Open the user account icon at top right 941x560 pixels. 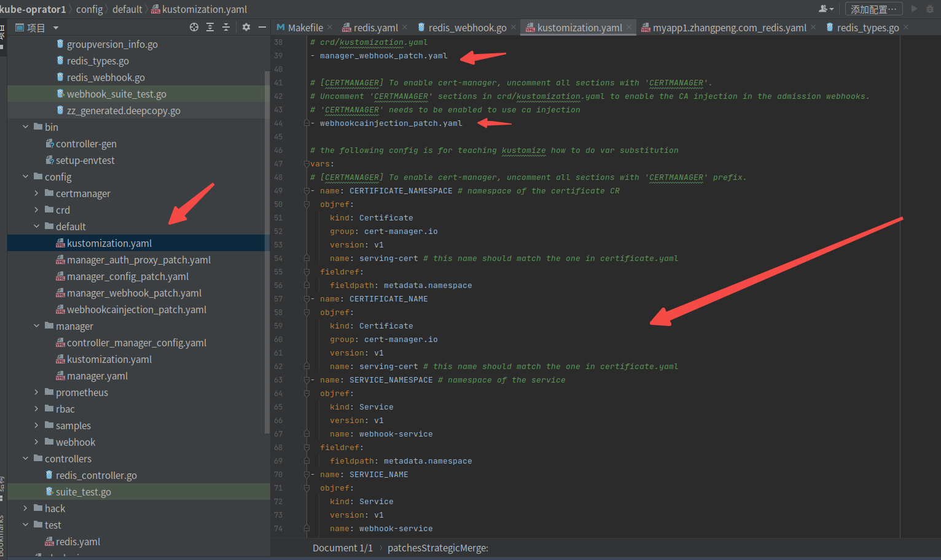[x=826, y=9]
